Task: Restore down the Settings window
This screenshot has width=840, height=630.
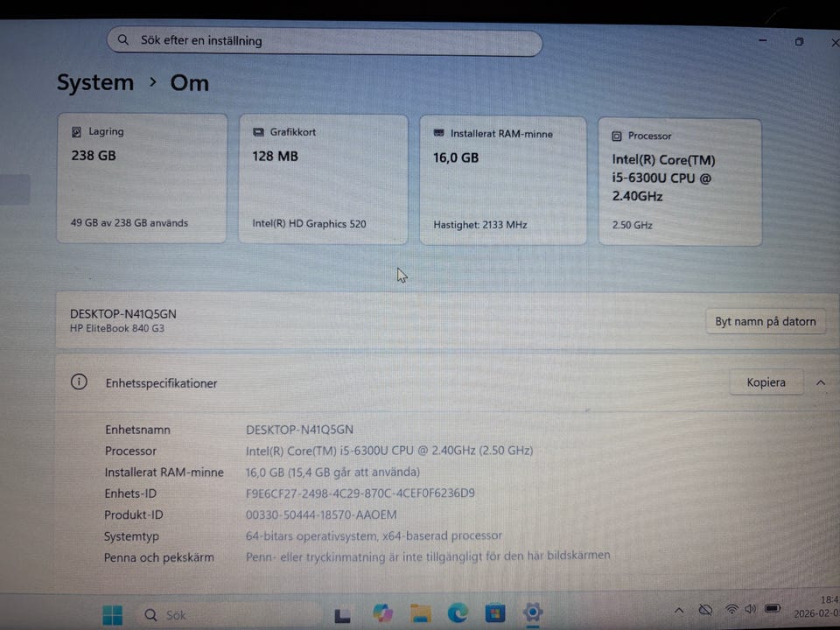Action: [799, 41]
